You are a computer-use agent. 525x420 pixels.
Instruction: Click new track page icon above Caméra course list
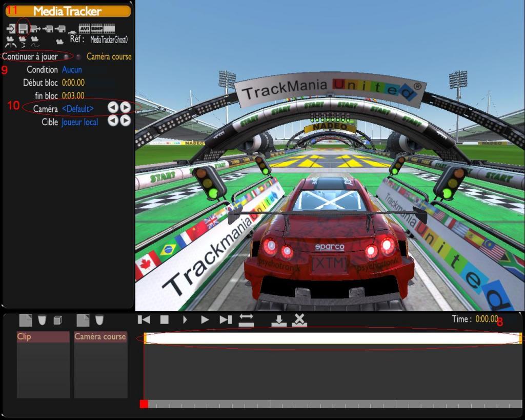(83, 320)
